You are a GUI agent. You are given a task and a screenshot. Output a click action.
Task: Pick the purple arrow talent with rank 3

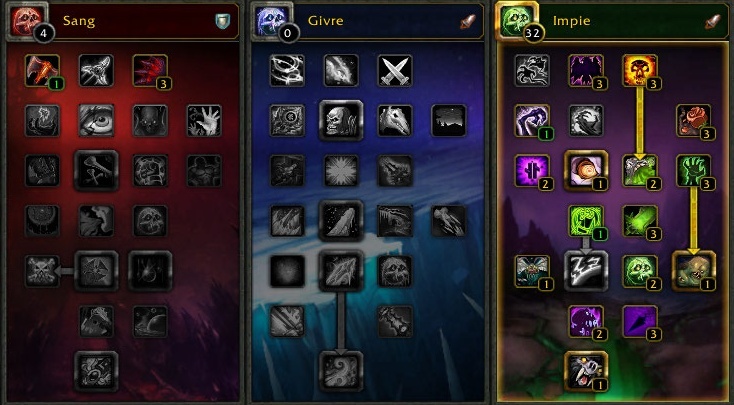pyautogui.click(x=639, y=322)
